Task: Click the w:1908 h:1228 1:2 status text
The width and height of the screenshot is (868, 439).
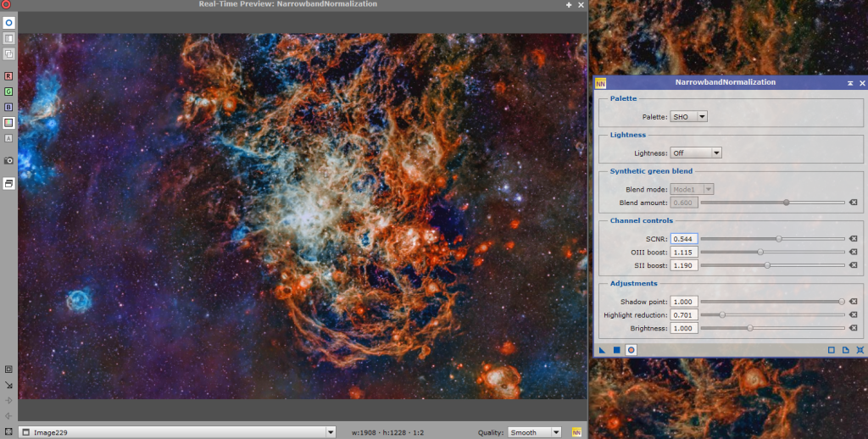Action: tap(387, 433)
